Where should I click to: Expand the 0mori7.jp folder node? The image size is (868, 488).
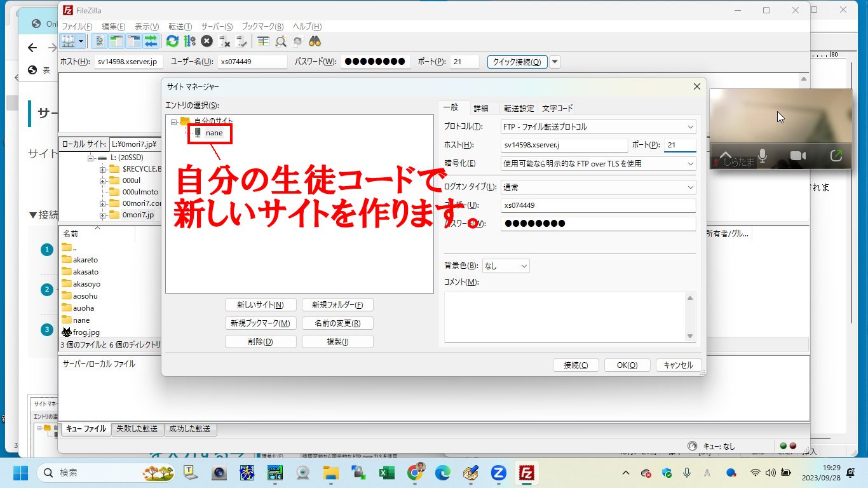click(x=102, y=215)
